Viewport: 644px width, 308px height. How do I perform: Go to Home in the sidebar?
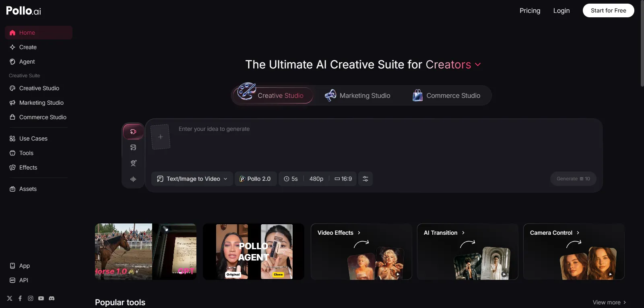point(39,33)
